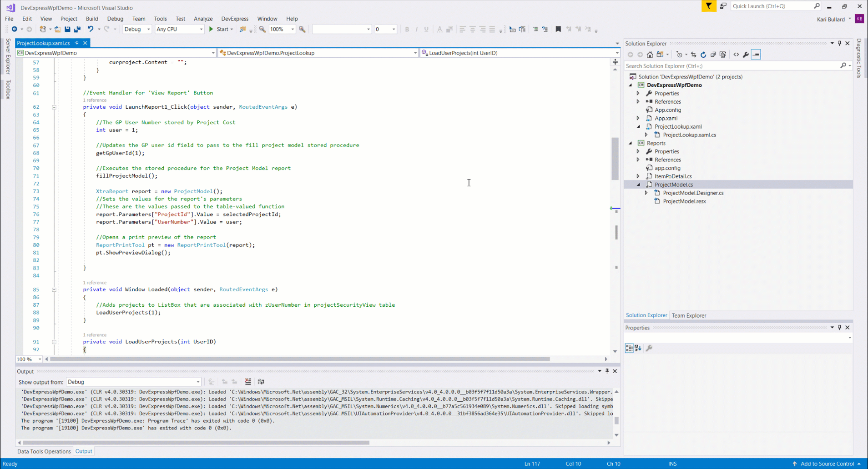The height and width of the screenshot is (469, 868).
Task: Open Diagnostic Tools side tab
Action: [859, 58]
